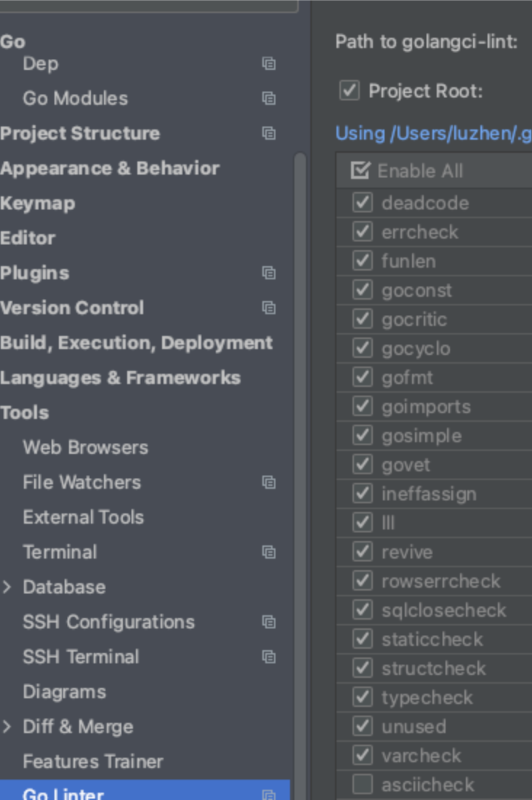Open the Web Browsers settings page
The image size is (532, 800).
coord(85,447)
